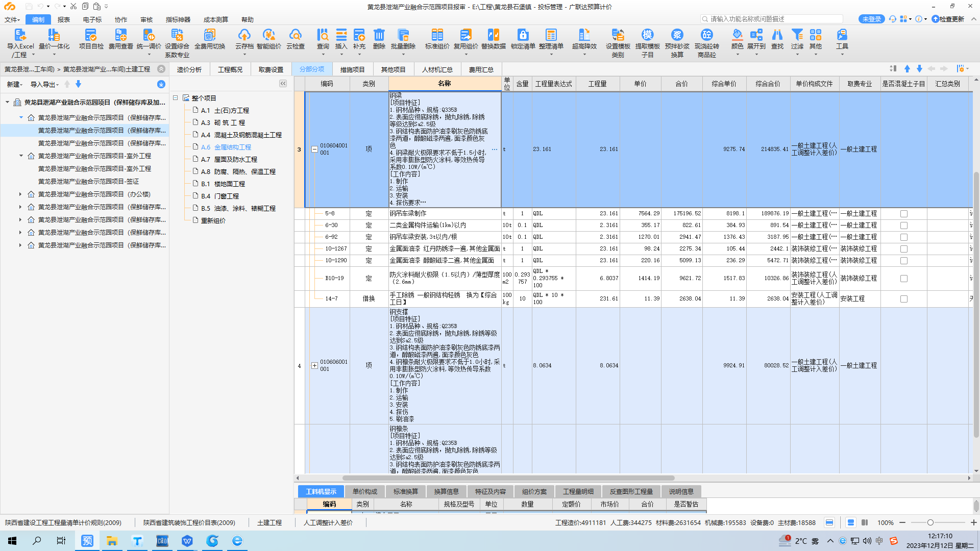
Task: Open File Explorer from taskbar
Action: [x=112, y=541]
